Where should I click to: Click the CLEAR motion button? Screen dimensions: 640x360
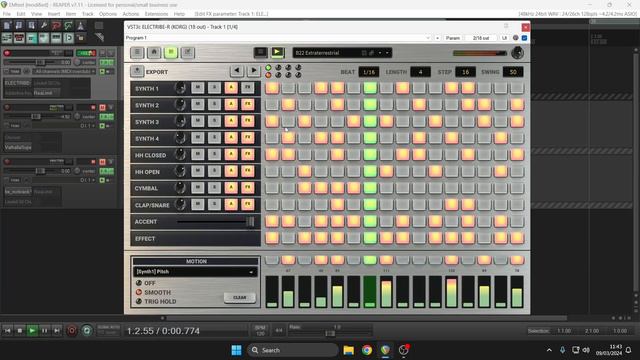[240, 298]
